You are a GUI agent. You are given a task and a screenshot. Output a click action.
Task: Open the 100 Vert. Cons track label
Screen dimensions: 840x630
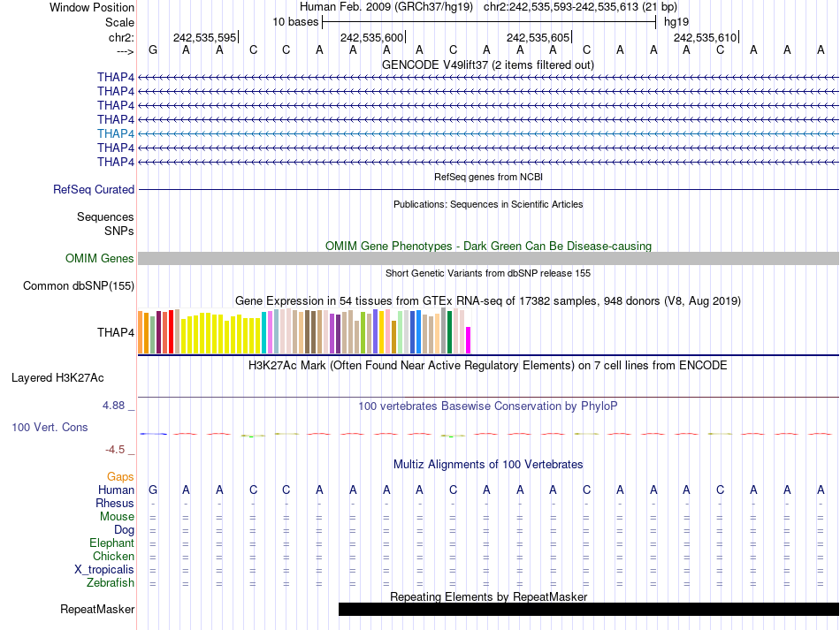(x=50, y=427)
